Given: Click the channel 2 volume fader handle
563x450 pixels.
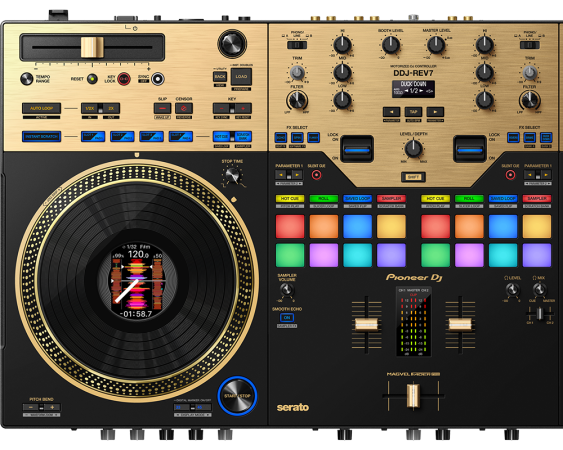Looking at the screenshot, I should click(460, 324).
